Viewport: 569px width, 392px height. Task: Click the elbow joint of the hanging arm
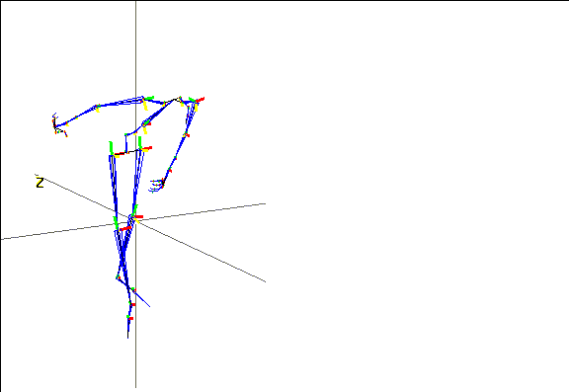(186, 135)
